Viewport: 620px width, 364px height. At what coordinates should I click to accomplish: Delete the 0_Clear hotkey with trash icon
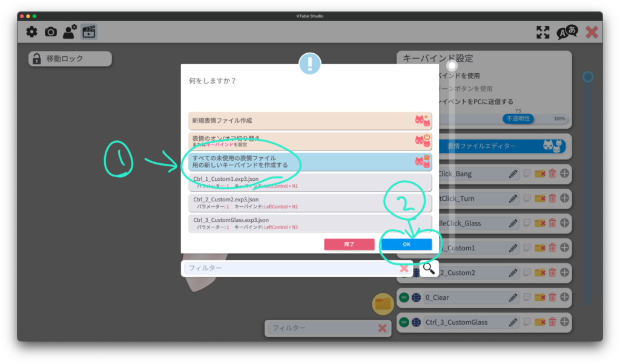pos(552,297)
